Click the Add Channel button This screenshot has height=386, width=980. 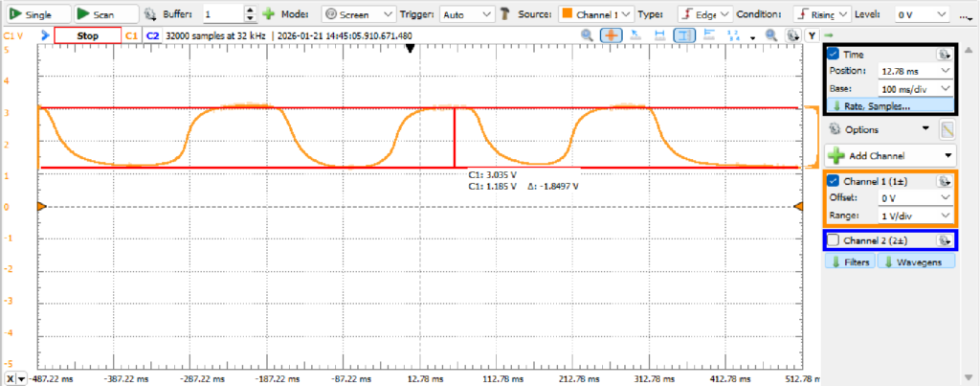890,155
